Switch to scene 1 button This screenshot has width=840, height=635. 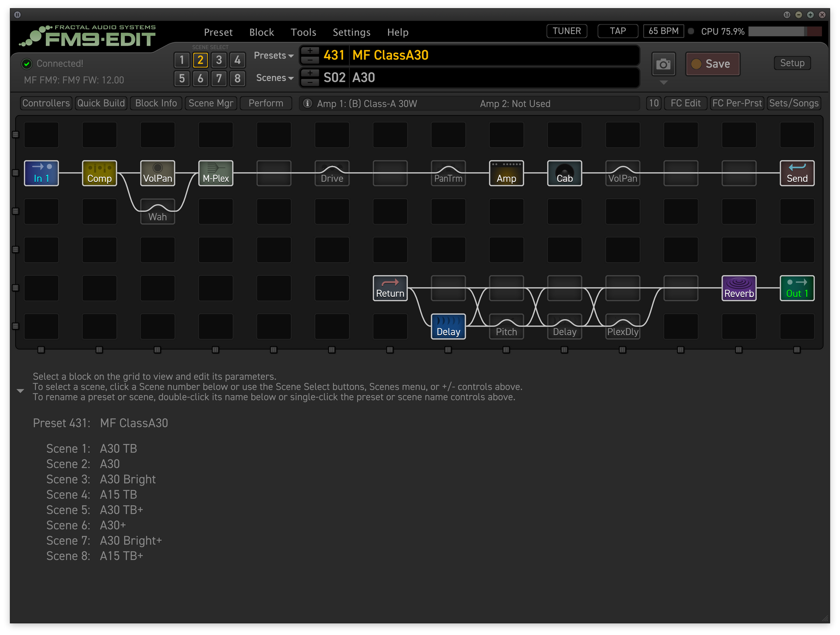point(182,60)
